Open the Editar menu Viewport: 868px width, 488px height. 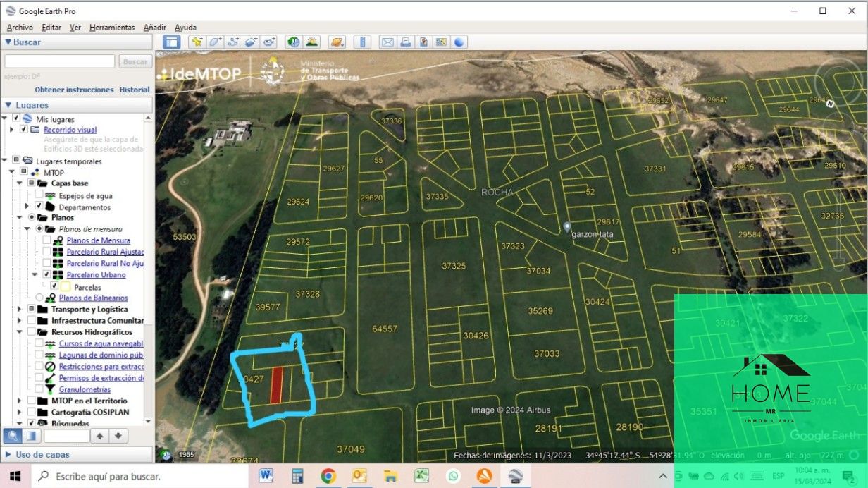[x=51, y=27]
